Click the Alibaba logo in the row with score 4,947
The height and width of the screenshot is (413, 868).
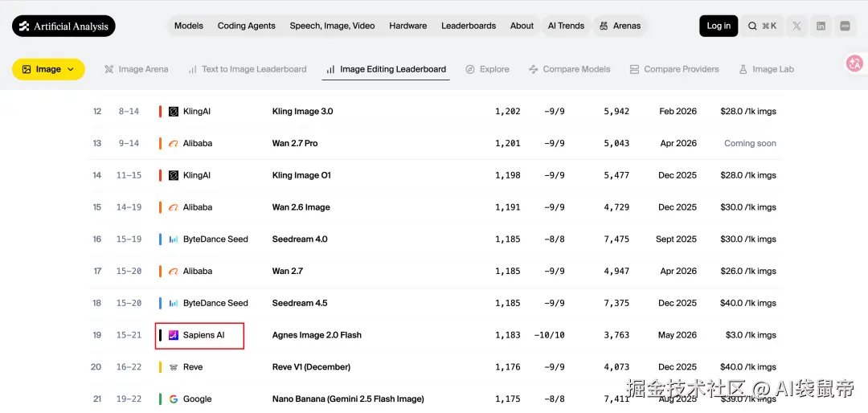[x=174, y=272]
